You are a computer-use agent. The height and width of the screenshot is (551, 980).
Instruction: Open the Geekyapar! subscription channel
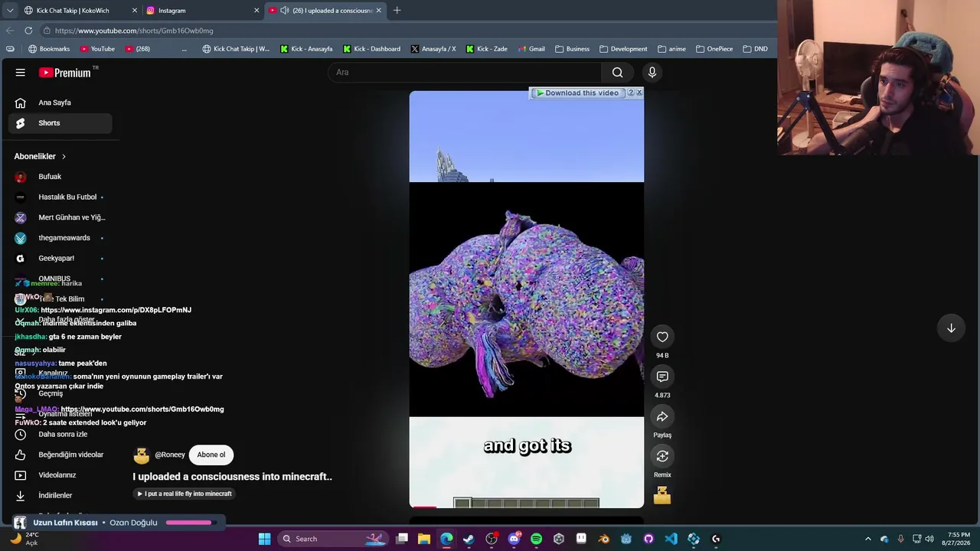(60, 259)
